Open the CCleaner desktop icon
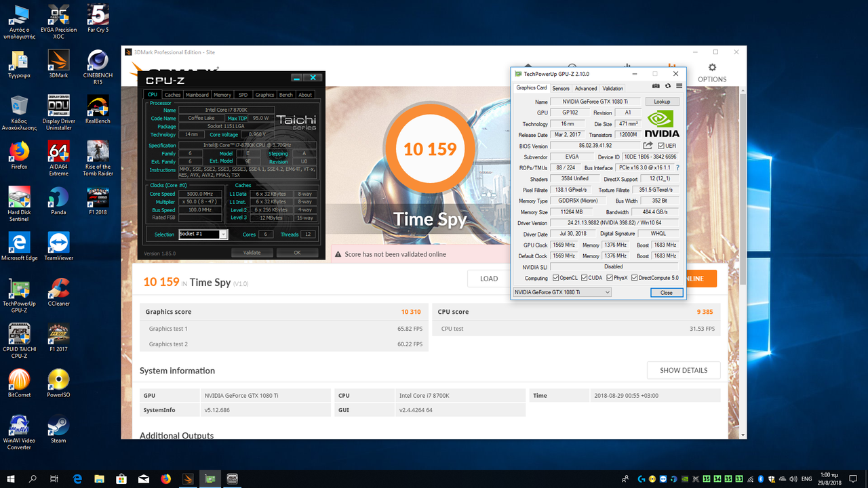Screen dimensions: 868x488 click(58, 292)
